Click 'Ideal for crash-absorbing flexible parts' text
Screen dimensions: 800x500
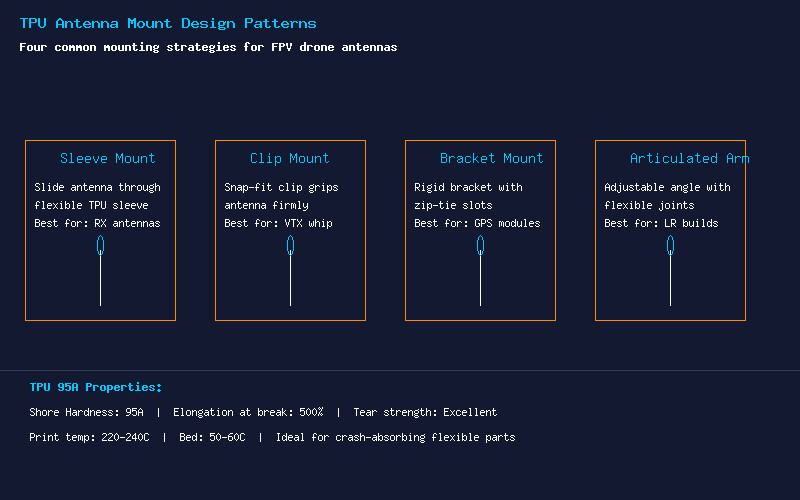coord(395,437)
